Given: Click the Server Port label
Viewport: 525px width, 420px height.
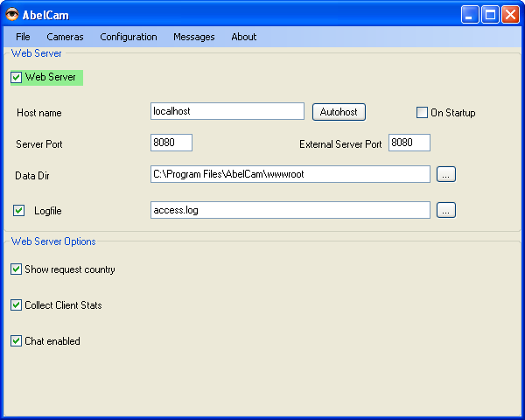Looking at the screenshot, I should coord(39,144).
